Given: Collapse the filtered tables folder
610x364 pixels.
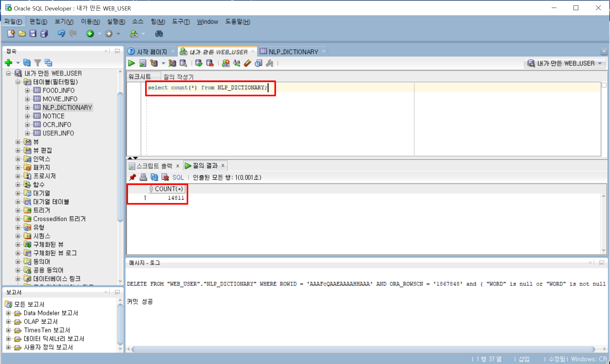Looking at the screenshot, I should (18, 82).
